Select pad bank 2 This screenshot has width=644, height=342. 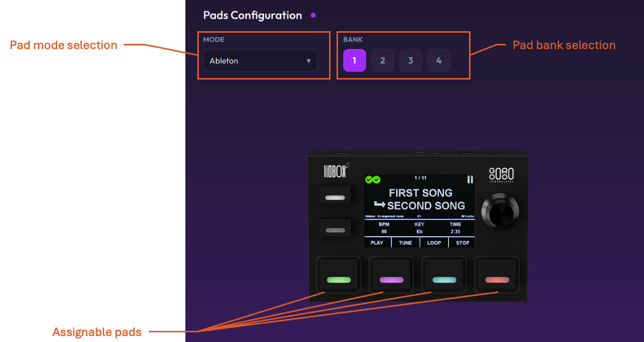pyautogui.click(x=383, y=61)
